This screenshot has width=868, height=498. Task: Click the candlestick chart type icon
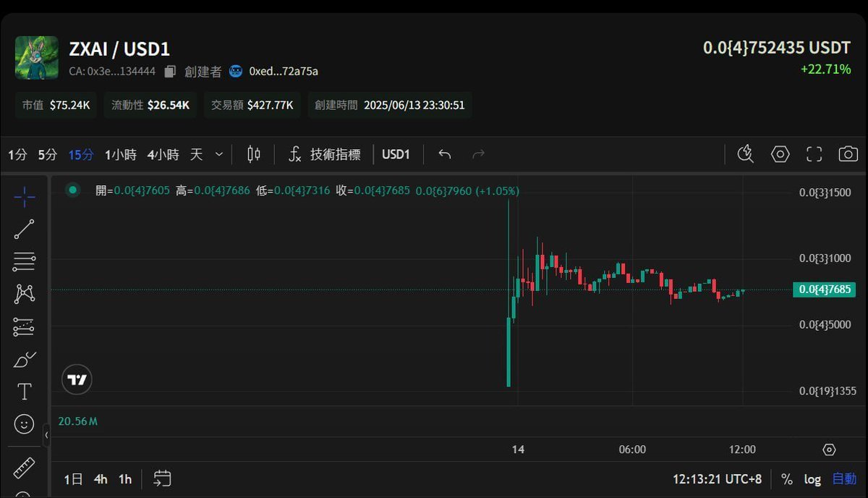click(x=254, y=154)
